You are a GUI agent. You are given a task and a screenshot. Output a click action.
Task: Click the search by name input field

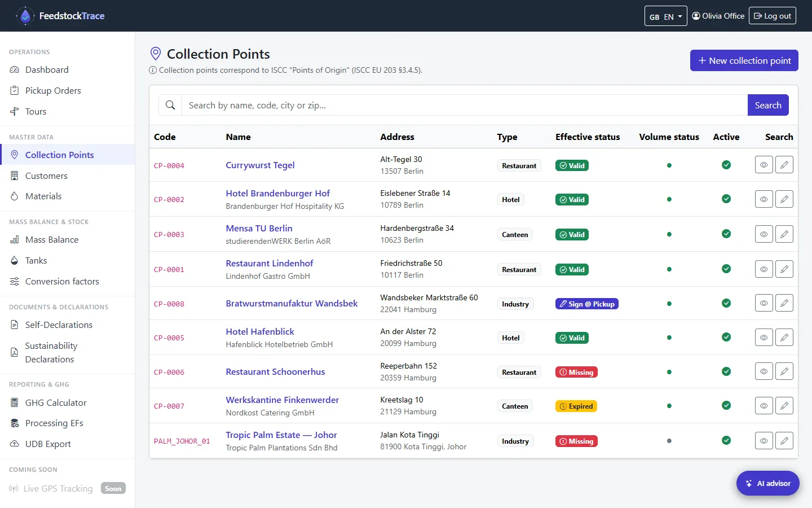tap(465, 105)
